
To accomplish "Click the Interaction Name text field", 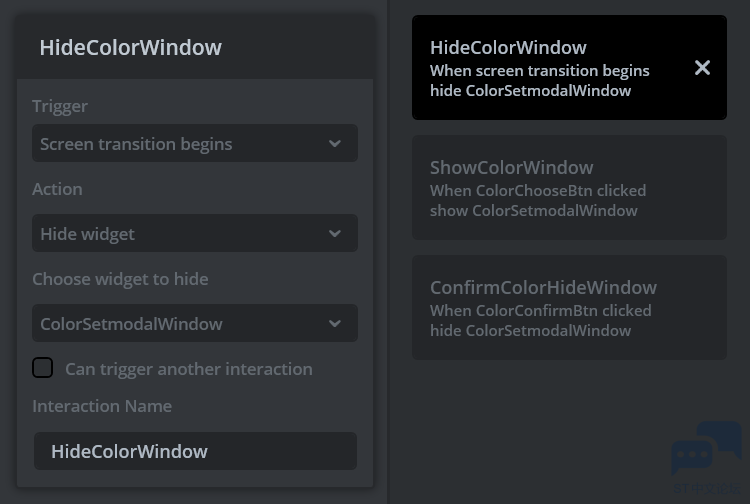I will click(195, 451).
